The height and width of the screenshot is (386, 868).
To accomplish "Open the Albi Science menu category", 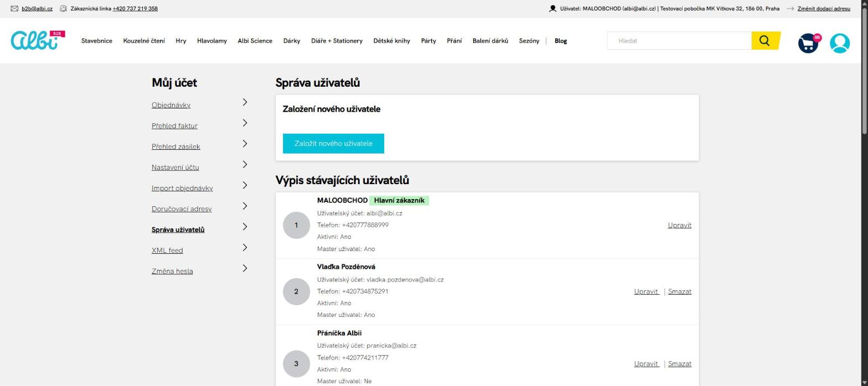I will [255, 41].
